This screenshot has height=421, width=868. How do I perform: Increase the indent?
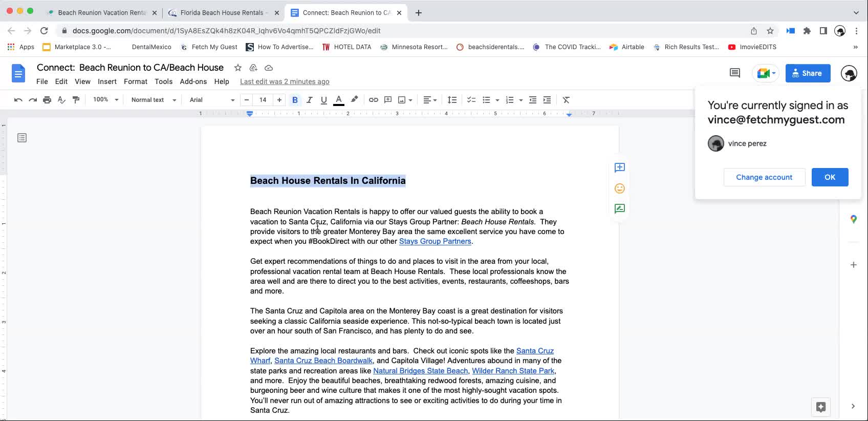click(547, 100)
